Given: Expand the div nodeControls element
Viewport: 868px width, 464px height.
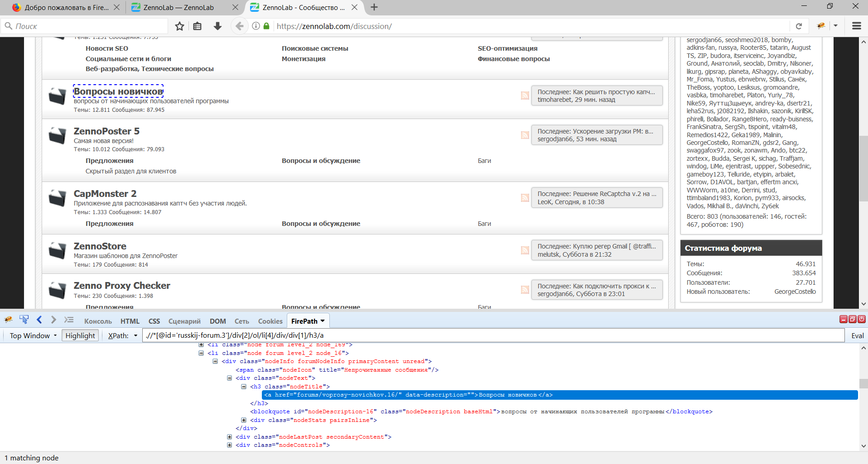Looking at the screenshot, I should 229,445.
